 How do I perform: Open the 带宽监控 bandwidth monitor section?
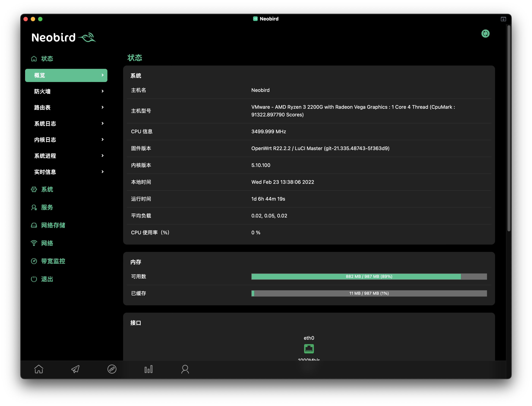point(53,261)
